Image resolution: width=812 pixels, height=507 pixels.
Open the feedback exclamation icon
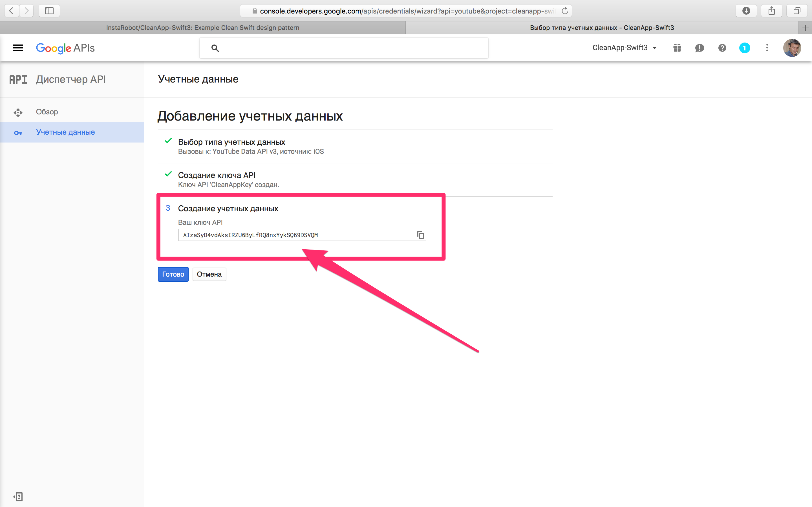(699, 48)
